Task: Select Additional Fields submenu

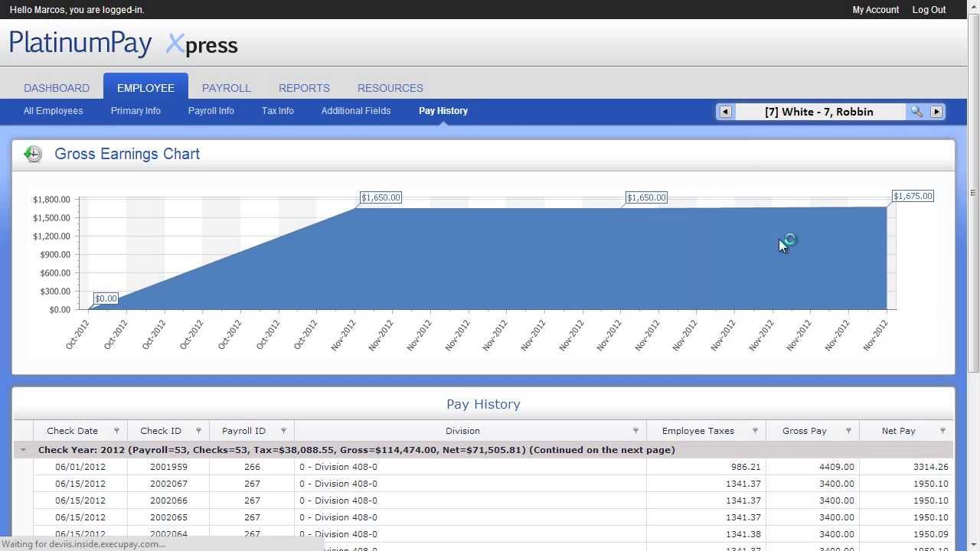Action: 355,111
